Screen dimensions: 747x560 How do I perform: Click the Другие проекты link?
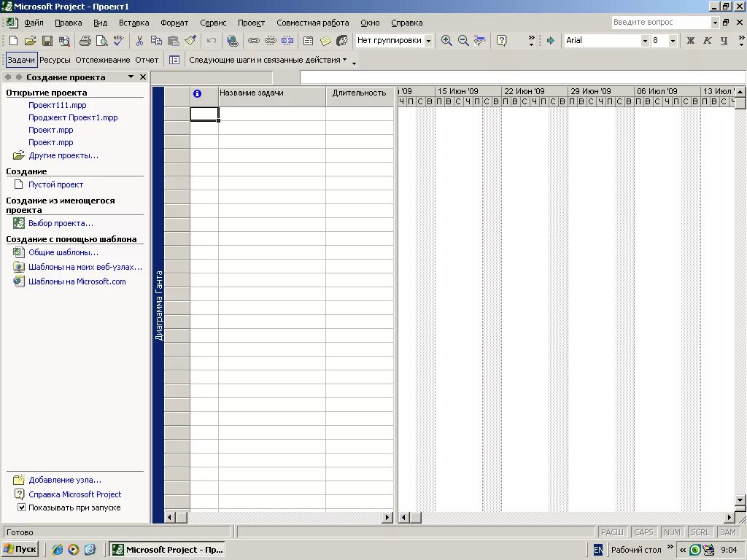pyautogui.click(x=63, y=156)
